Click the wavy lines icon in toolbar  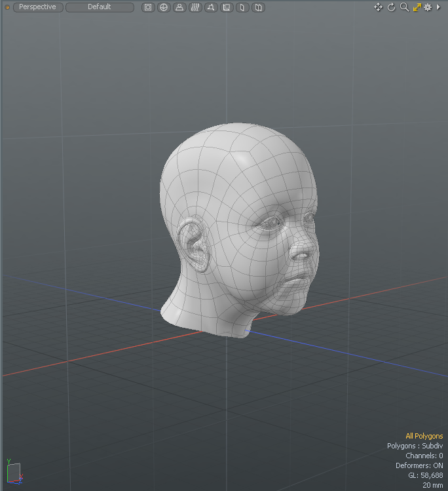tap(195, 7)
